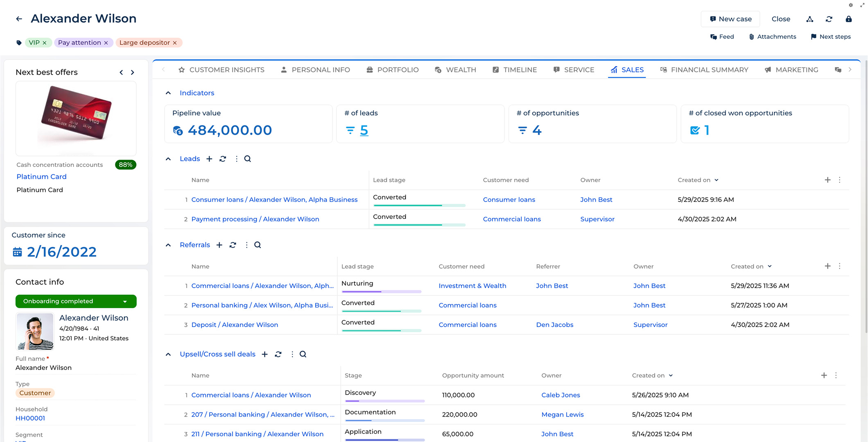868x442 pixels.
Task: Add a new lead with the plus icon
Action: pos(209,159)
